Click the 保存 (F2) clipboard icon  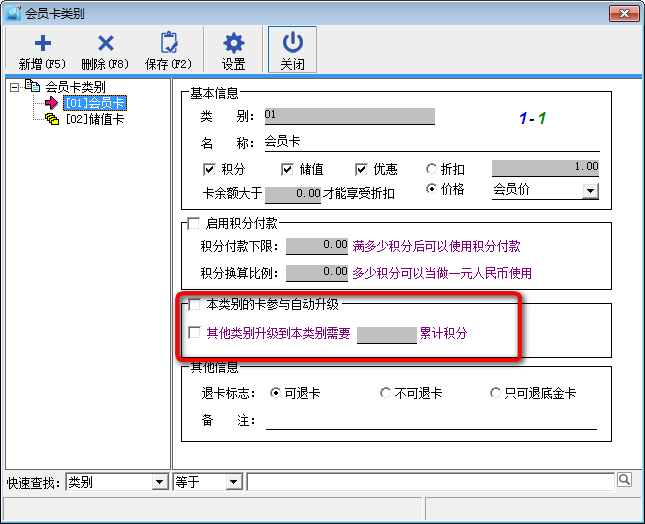point(169,42)
